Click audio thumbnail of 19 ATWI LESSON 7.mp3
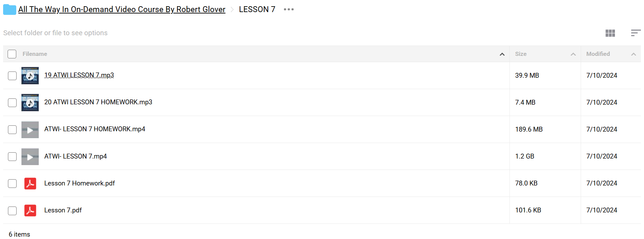Image resolution: width=644 pixels, height=239 pixels. tap(30, 76)
